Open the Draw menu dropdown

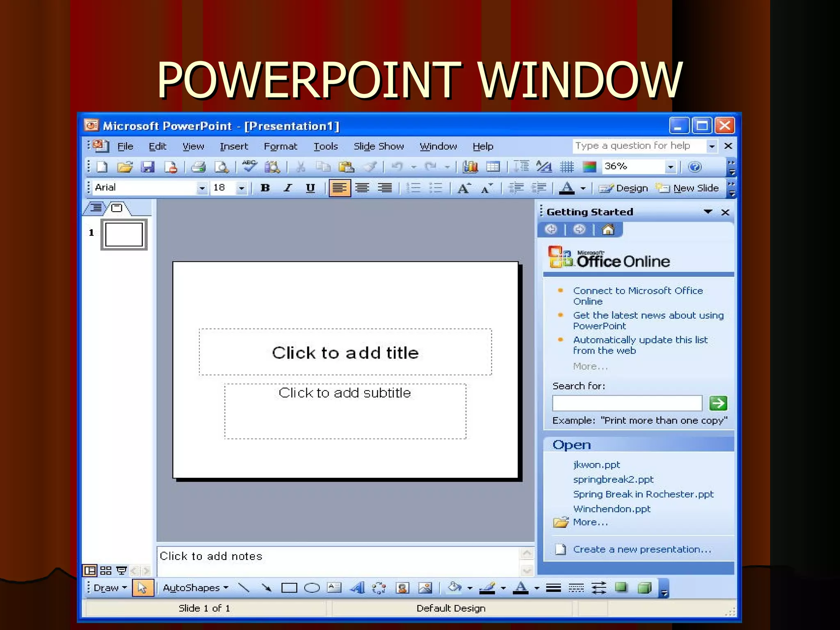(x=110, y=588)
